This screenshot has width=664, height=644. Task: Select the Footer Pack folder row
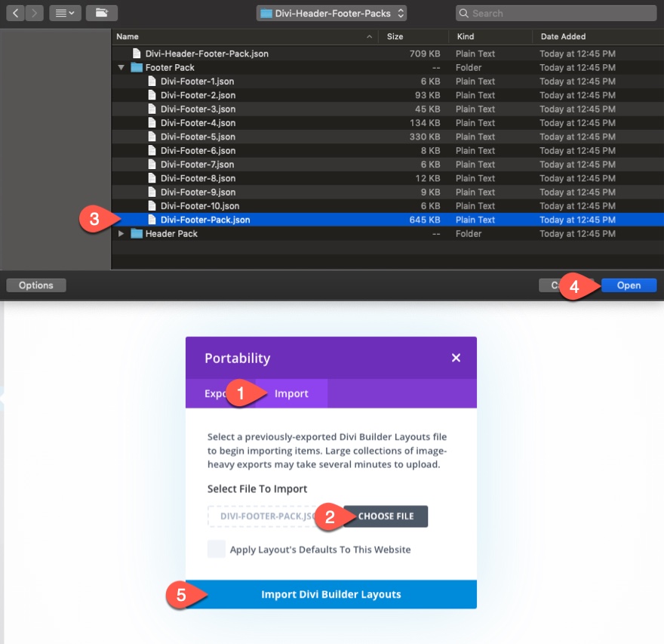388,68
